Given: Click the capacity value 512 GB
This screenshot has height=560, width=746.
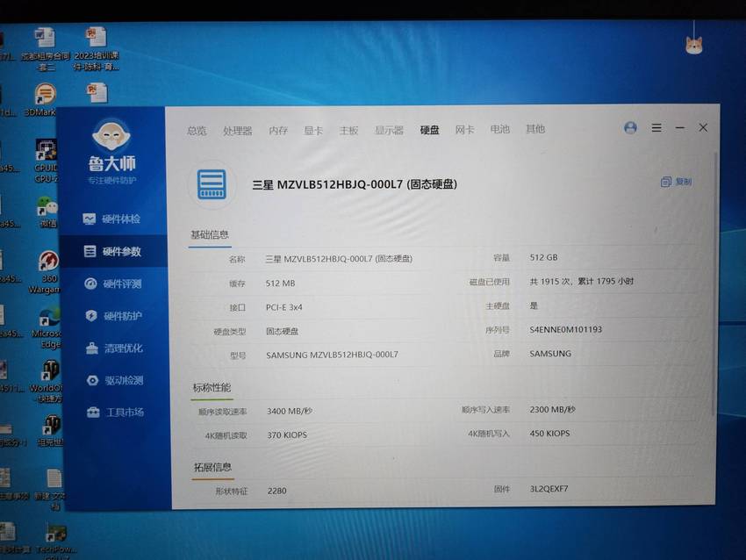Looking at the screenshot, I should [x=544, y=257].
